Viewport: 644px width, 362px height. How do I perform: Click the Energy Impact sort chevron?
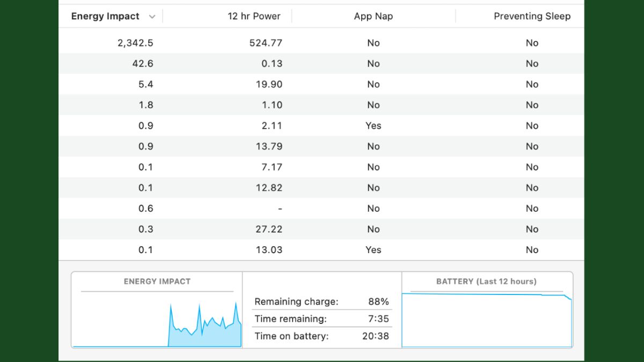point(152,17)
